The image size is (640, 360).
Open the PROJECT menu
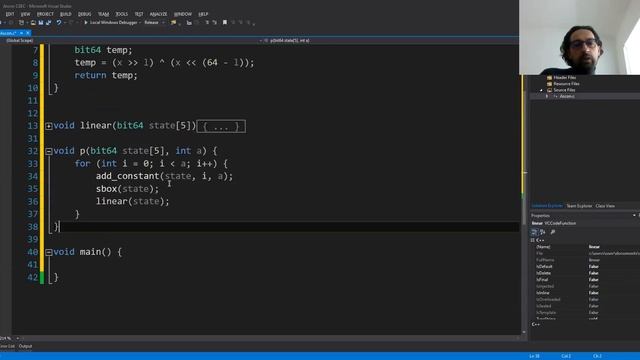click(45, 14)
